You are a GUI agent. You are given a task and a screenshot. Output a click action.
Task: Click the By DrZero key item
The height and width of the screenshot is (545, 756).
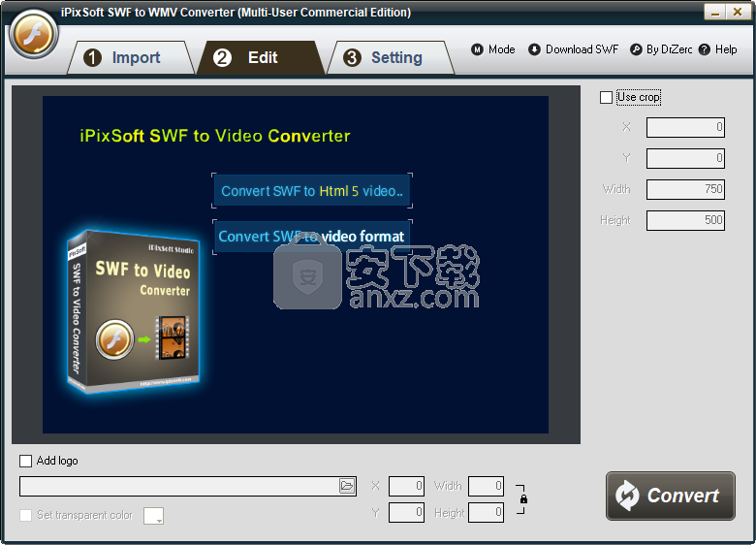661,49
